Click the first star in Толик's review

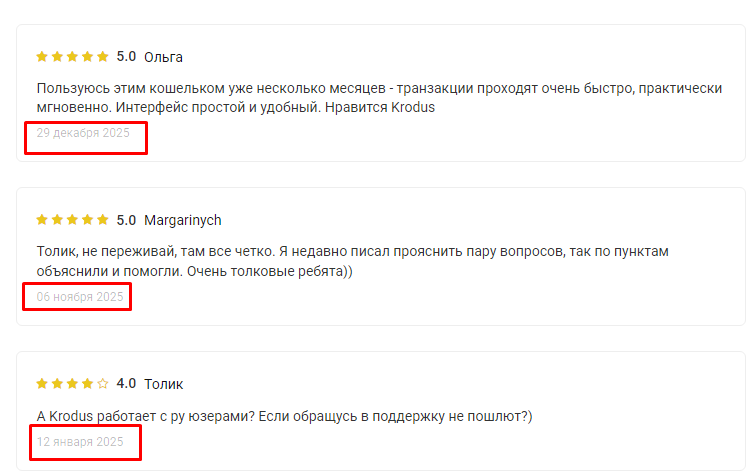coord(42,384)
